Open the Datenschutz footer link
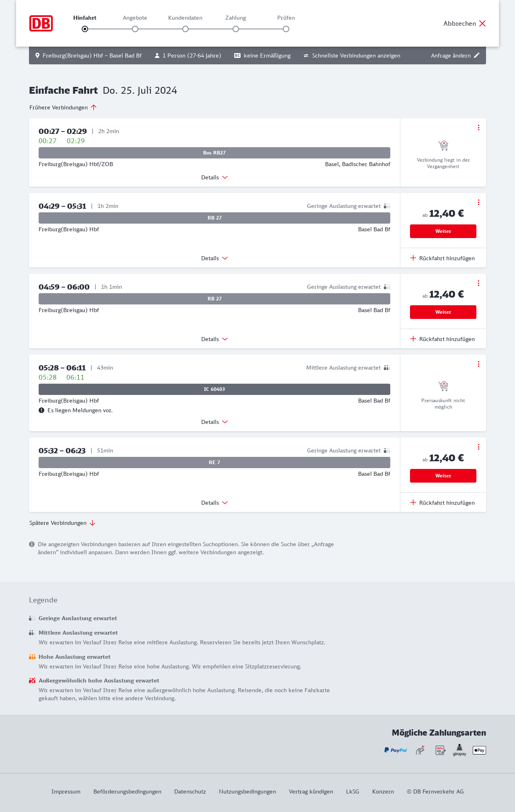This screenshot has width=515, height=812. 190,791
